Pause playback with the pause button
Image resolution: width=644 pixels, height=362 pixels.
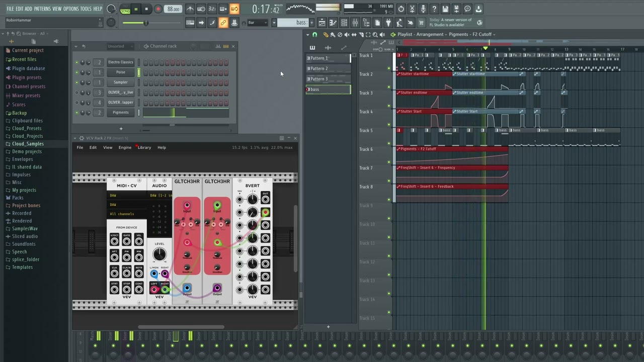(x=136, y=9)
